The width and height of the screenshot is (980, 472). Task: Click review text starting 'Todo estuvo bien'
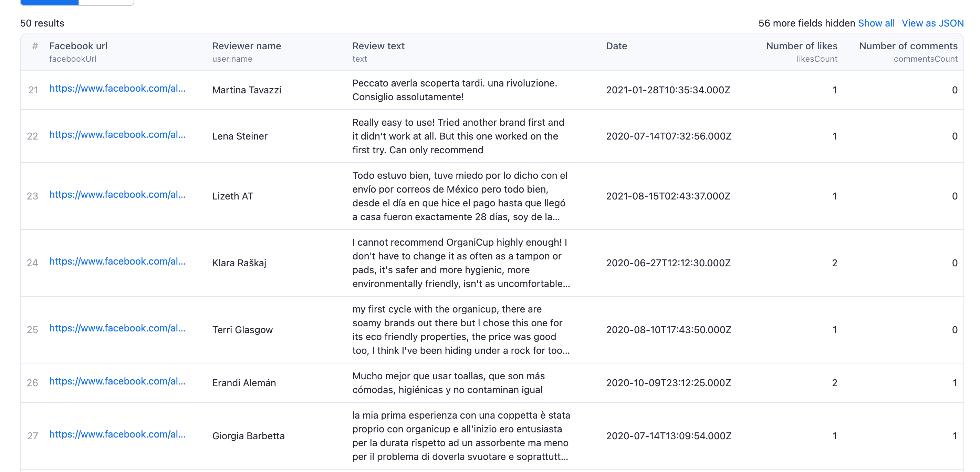click(x=460, y=196)
